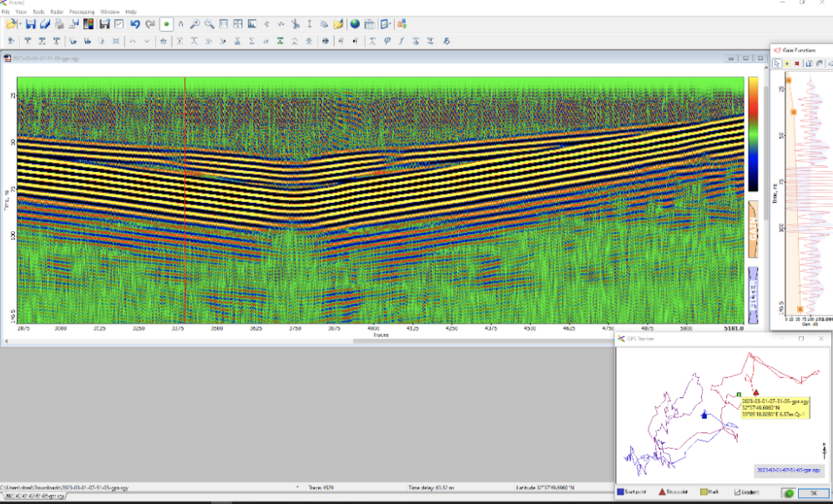Toggle the Gradient checkbox in GPS Tracker

coord(737,492)
